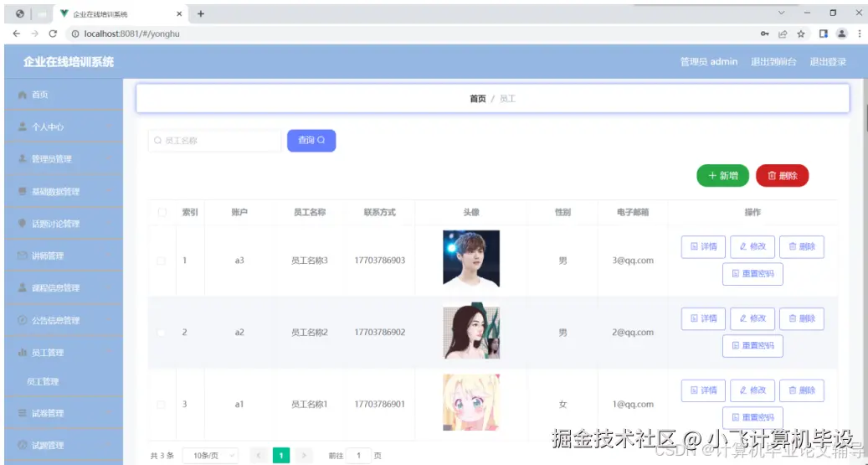The image size is (868, 465).
Task: Open the browser three-dot menu
Action: coord(860,34)
